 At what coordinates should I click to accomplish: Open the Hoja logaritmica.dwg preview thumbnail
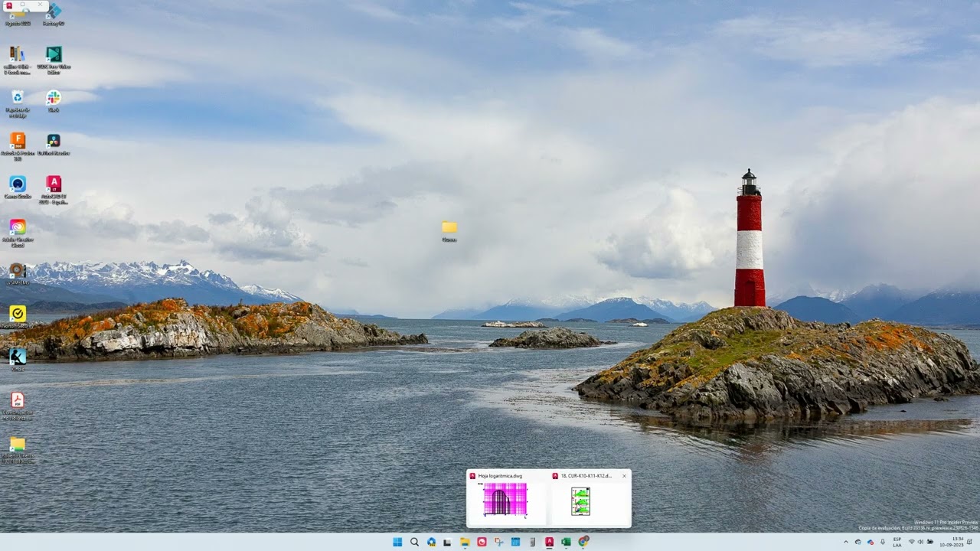click(505, 499)
